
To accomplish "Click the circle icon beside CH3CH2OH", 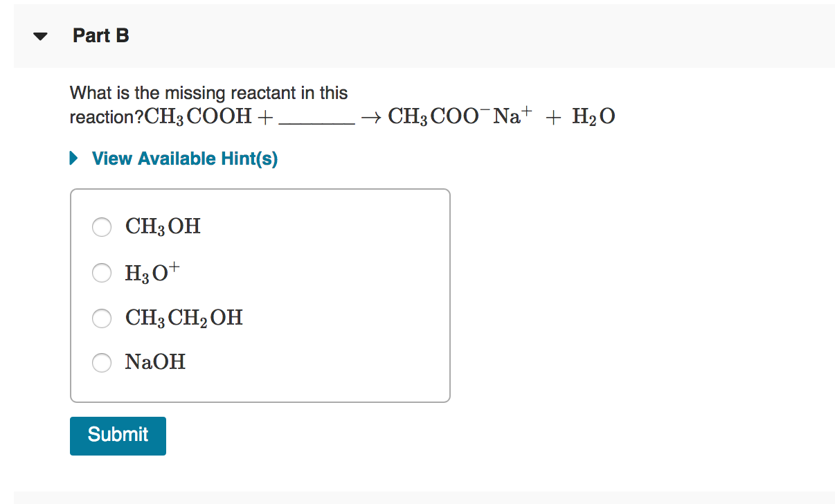I will coord(101,318).
